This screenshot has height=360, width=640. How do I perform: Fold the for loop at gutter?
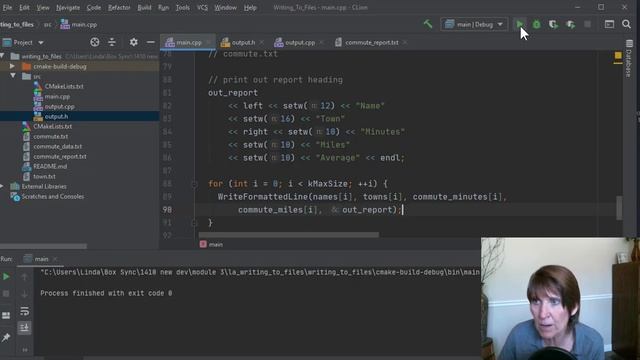[194, 184]
